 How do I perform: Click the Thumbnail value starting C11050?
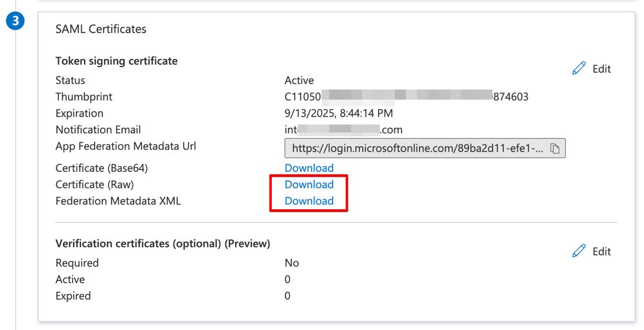coord(406,96)
